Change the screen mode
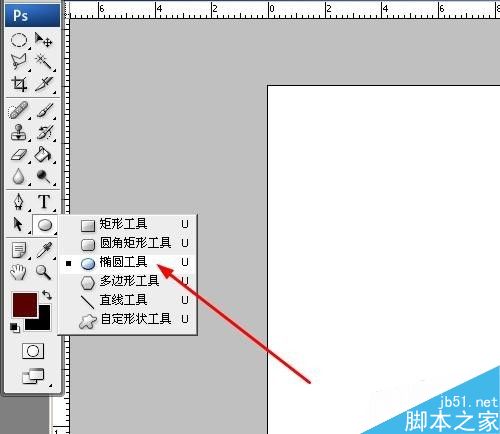 tap(33, 376)
